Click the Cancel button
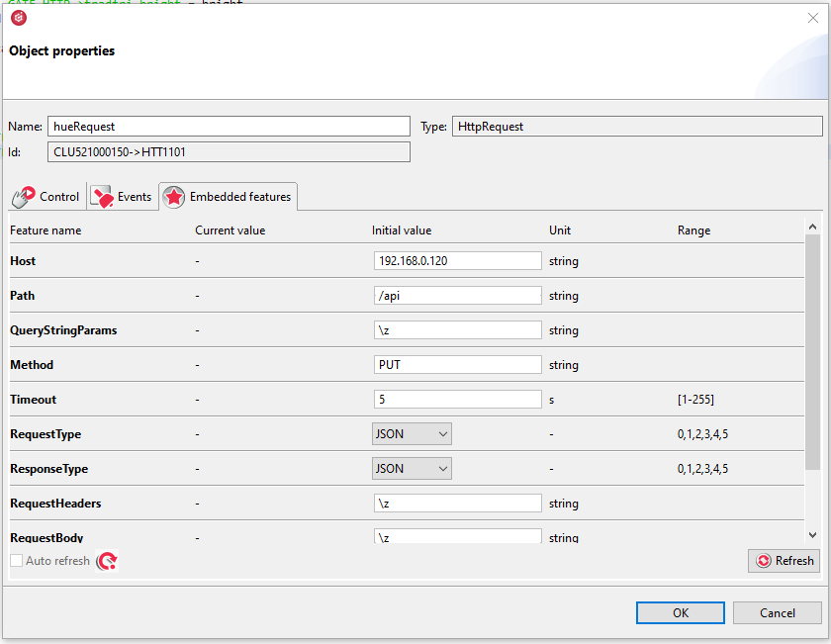 (x=777, y=612)
